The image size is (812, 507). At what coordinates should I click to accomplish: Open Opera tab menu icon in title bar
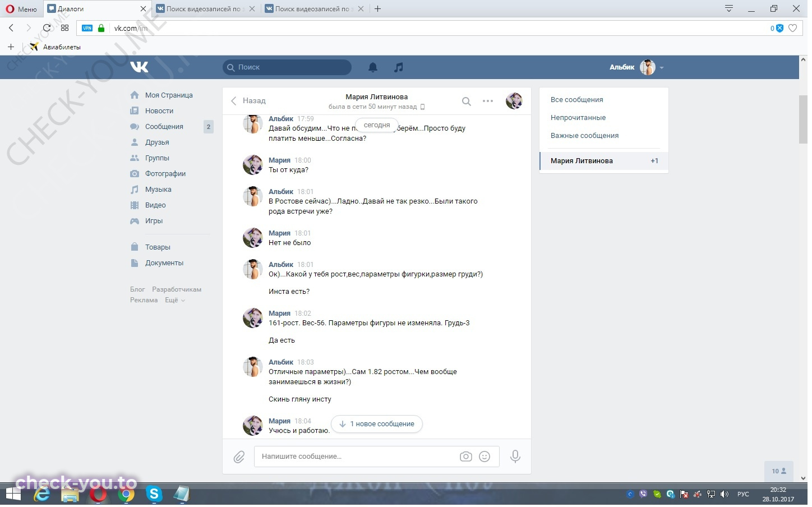[728, 8]
